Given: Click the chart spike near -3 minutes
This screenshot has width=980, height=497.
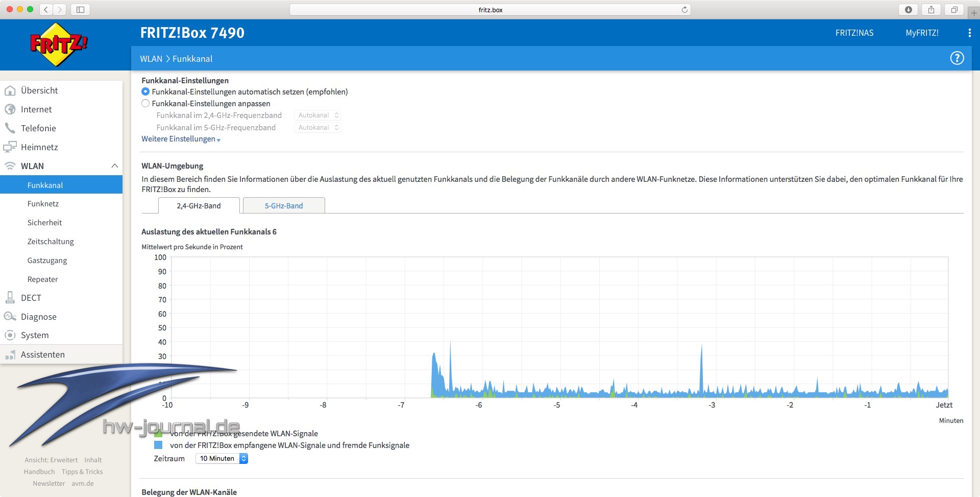Looking at the screenshot, I should (x=701, y=370).
